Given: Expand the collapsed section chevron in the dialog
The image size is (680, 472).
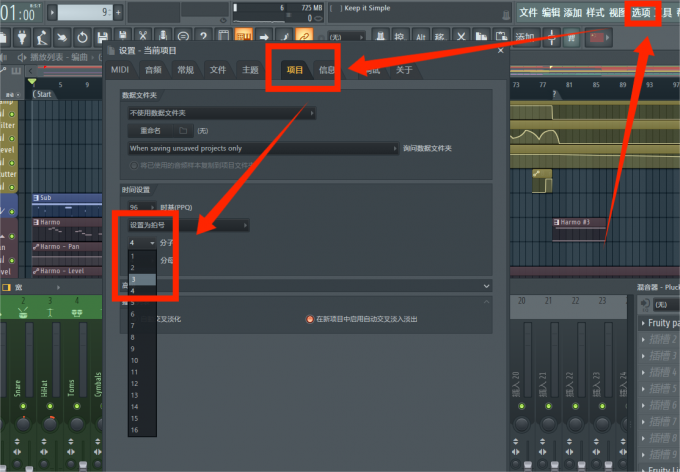Looking at the screenshot, I should pyautogui.click(x=486, y=286).
